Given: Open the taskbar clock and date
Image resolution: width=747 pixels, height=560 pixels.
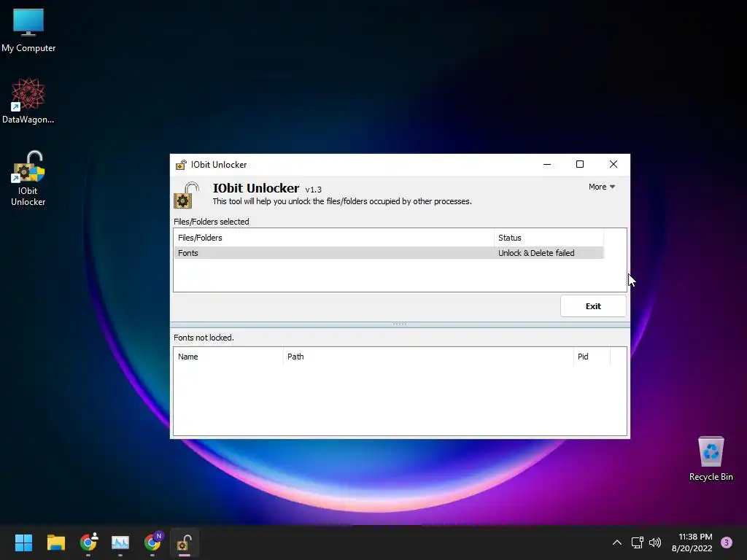Looking at the screenshot, I should click(692, 542).
